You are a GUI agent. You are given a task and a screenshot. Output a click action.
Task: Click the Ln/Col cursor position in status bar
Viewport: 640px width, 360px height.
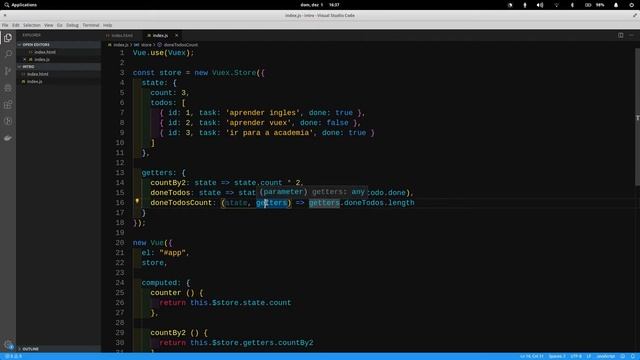coord(531,356)
